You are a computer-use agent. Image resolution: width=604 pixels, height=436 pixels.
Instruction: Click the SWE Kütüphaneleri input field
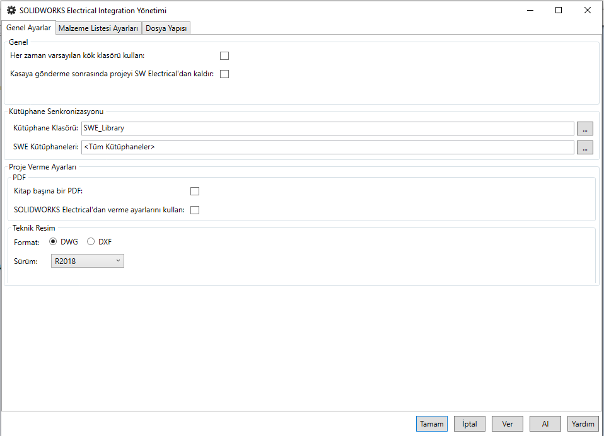point(327,147)
